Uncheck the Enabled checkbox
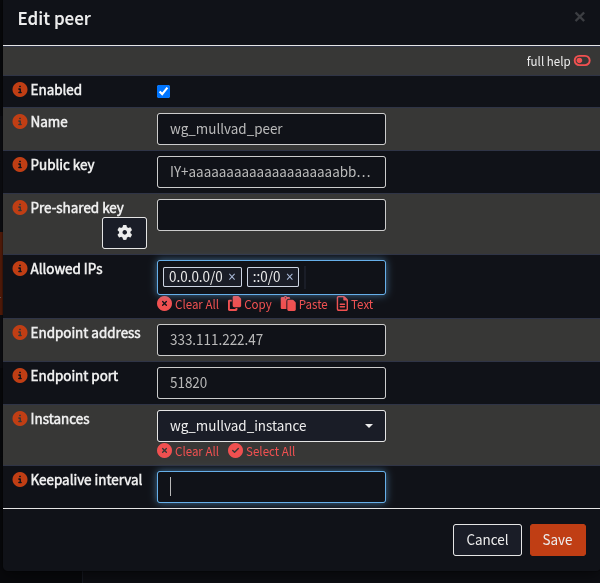Viewport: 600px width, 583px height. (x=163, y=91)
